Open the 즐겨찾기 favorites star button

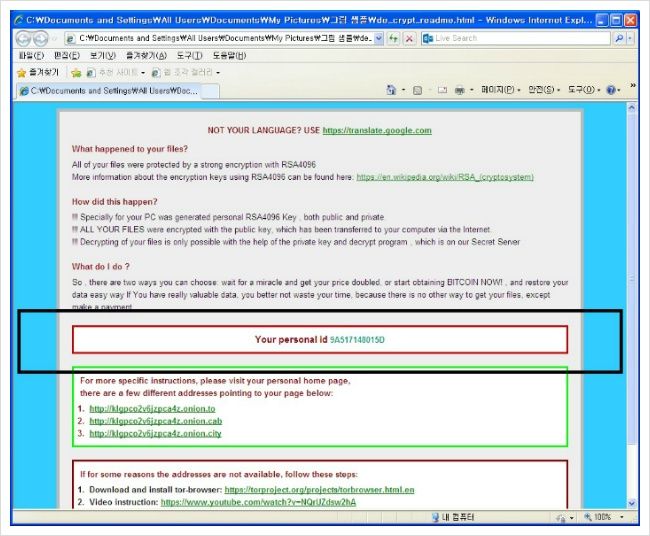click(38, 73)
